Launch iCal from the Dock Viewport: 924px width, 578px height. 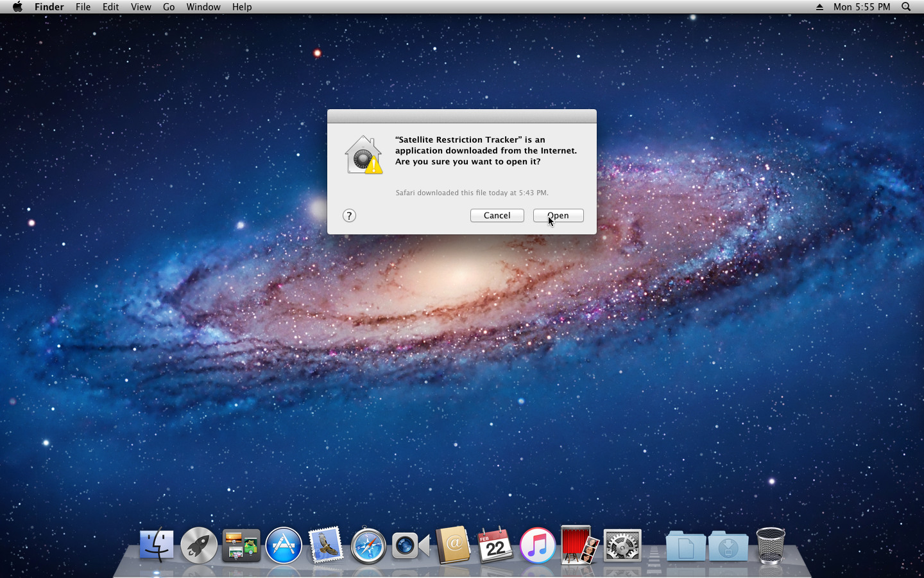(x=495, y=545)
